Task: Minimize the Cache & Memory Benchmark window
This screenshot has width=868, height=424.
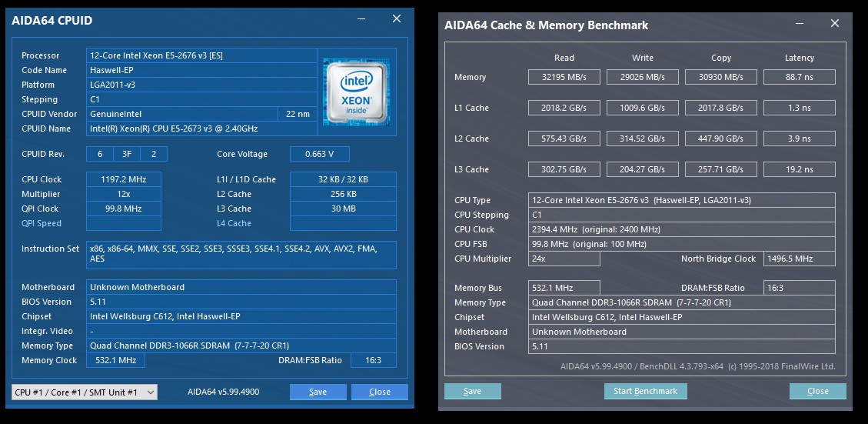Action: pyautogui.click(x=800, y=24)
